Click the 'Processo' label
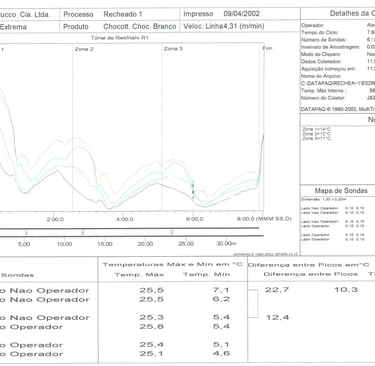The height and width of the screenshot is (366, 375). click(78, 14)
